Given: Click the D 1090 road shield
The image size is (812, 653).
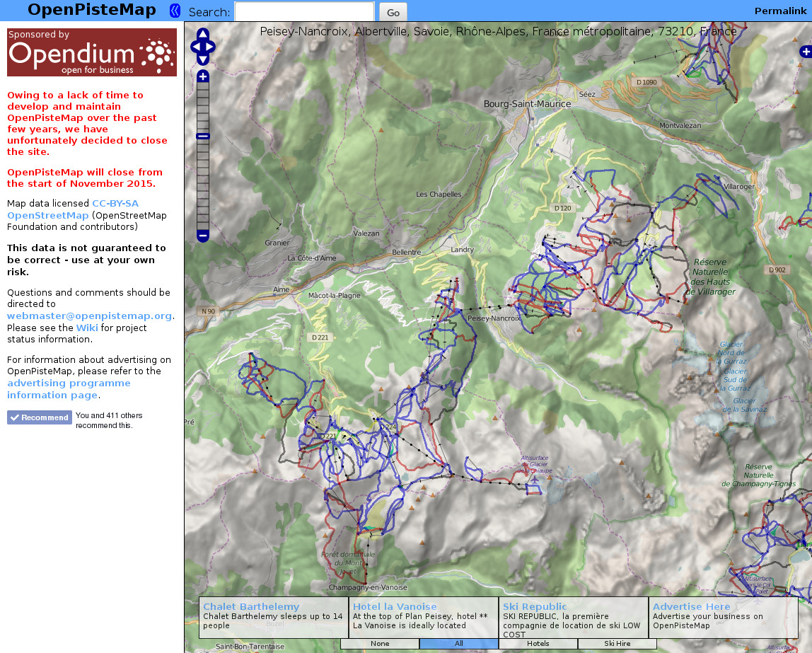Looking at the screenshot, I should pyautogui.click(x=646, y=82).
